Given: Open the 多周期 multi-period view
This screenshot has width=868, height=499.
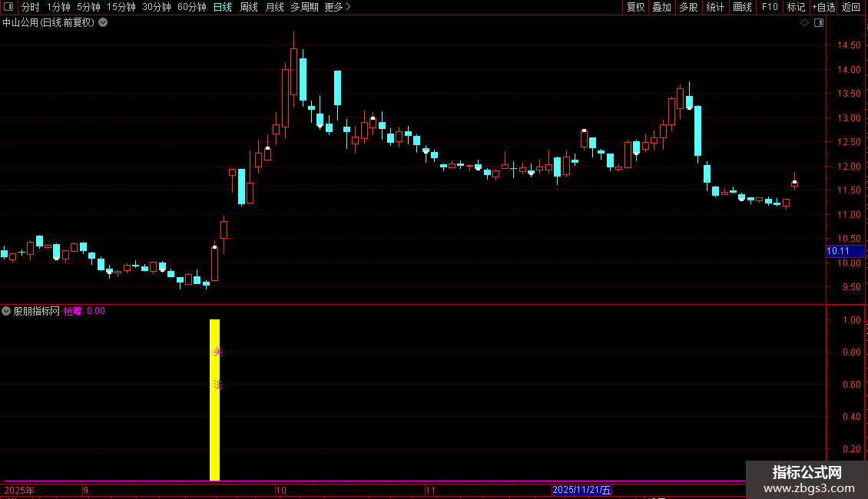Looking at the screenshot, I should [304, 7].
